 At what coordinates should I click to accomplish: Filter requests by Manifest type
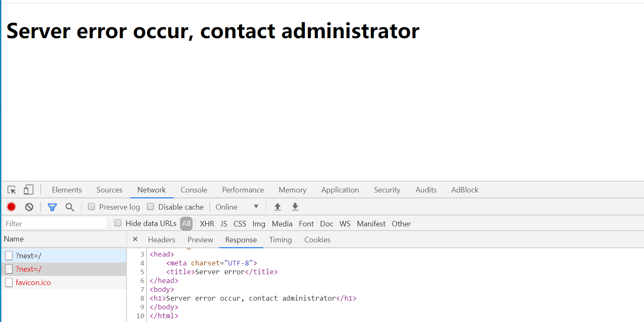(371, 223)
